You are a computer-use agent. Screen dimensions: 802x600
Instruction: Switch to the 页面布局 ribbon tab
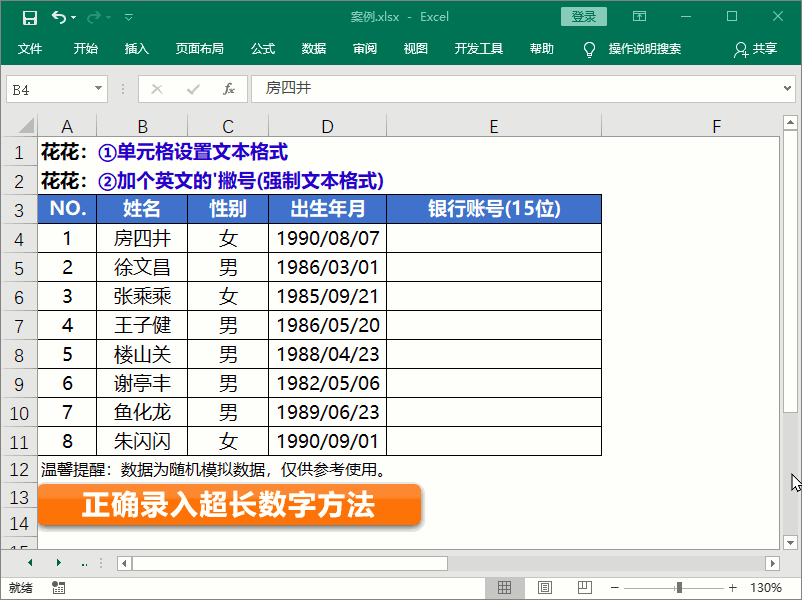[x=199, y=49]
